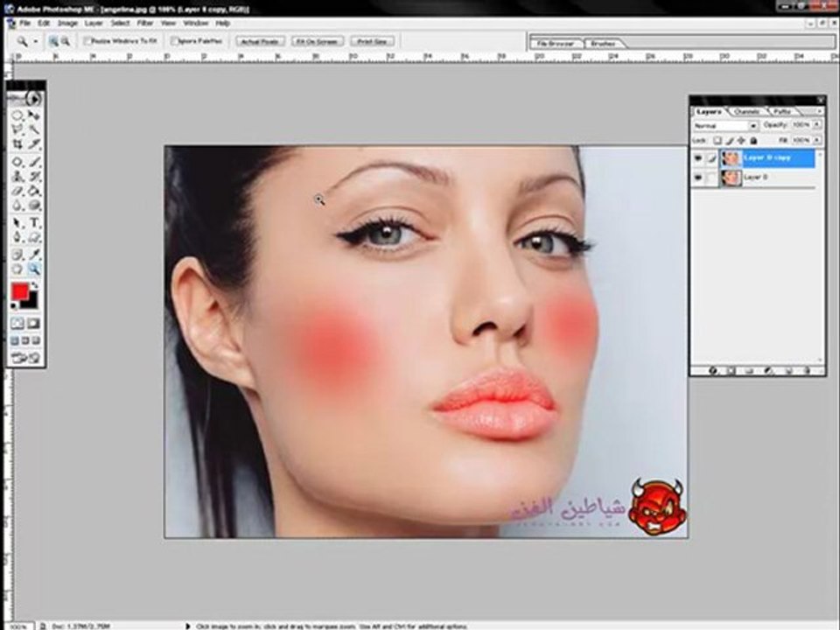840x630 pixels.
Task: Select the Magic Wand tool
Action: pos(34,129)
